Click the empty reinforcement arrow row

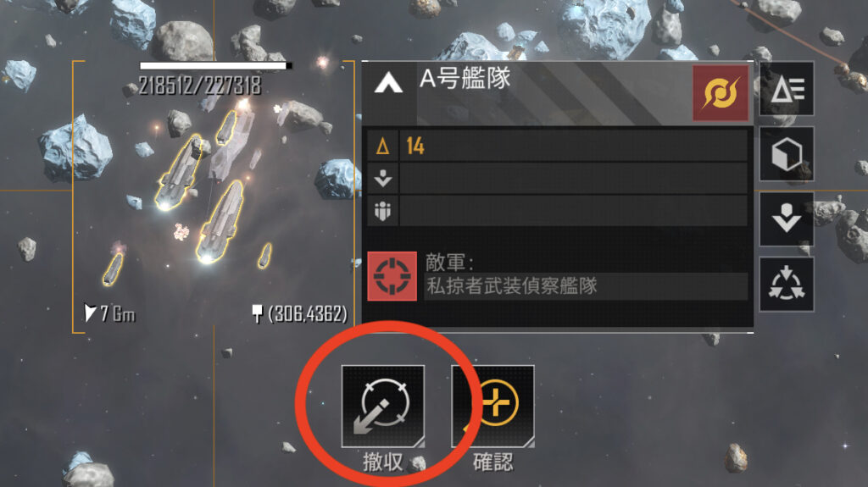pos(558,178)
